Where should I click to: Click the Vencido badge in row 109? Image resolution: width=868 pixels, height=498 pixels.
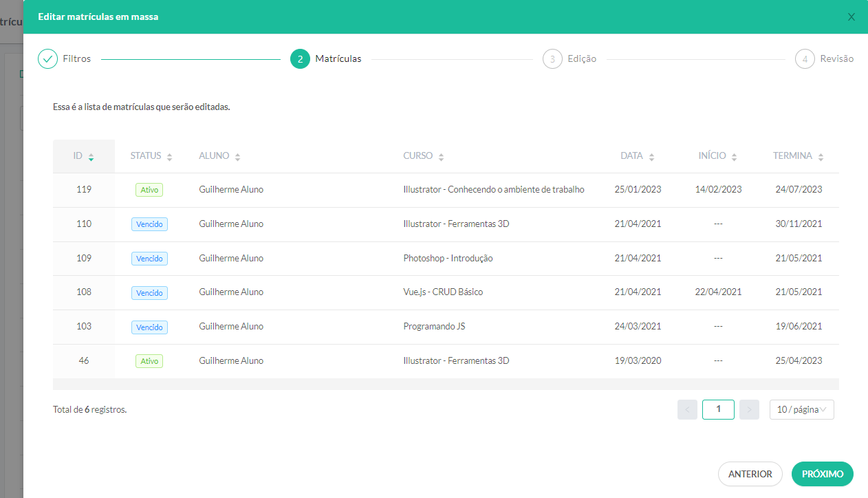(x=149, y=259)
